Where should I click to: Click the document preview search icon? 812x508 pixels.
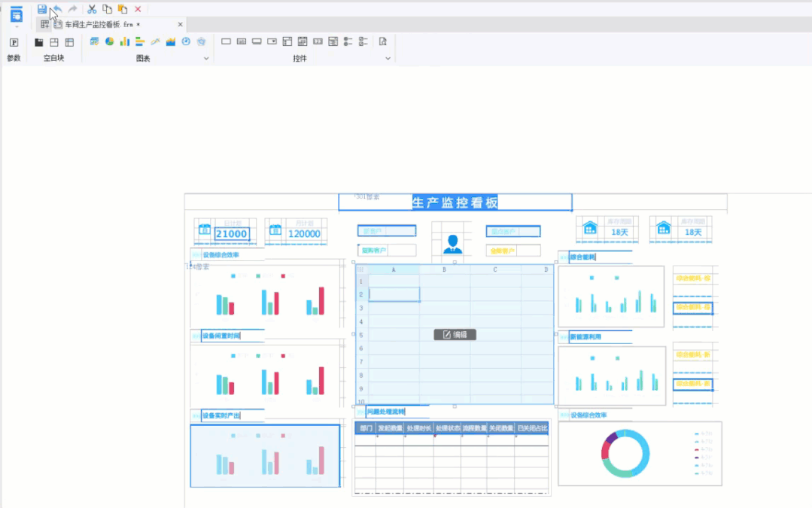pyautogui.click(x=383, y=41)
